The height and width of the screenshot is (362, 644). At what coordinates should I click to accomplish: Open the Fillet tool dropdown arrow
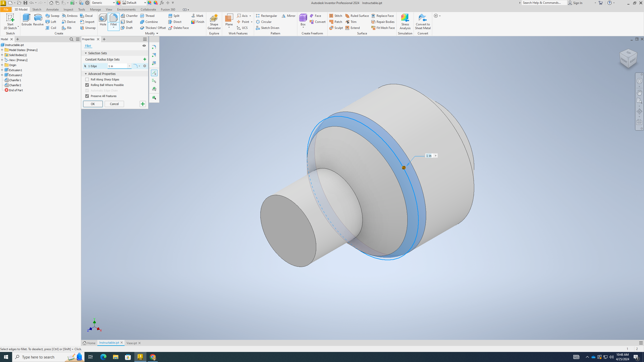click(113, 27)
